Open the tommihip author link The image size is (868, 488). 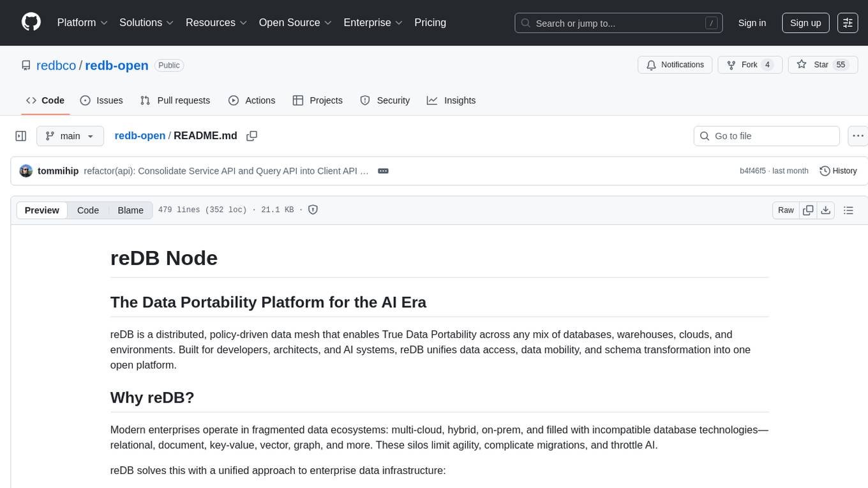click(58, 171)
